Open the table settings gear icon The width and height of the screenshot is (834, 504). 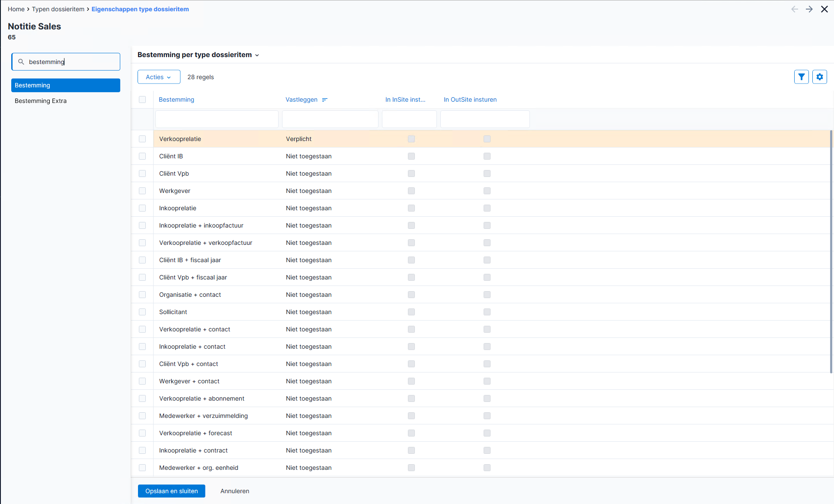[x=819, y=77]
